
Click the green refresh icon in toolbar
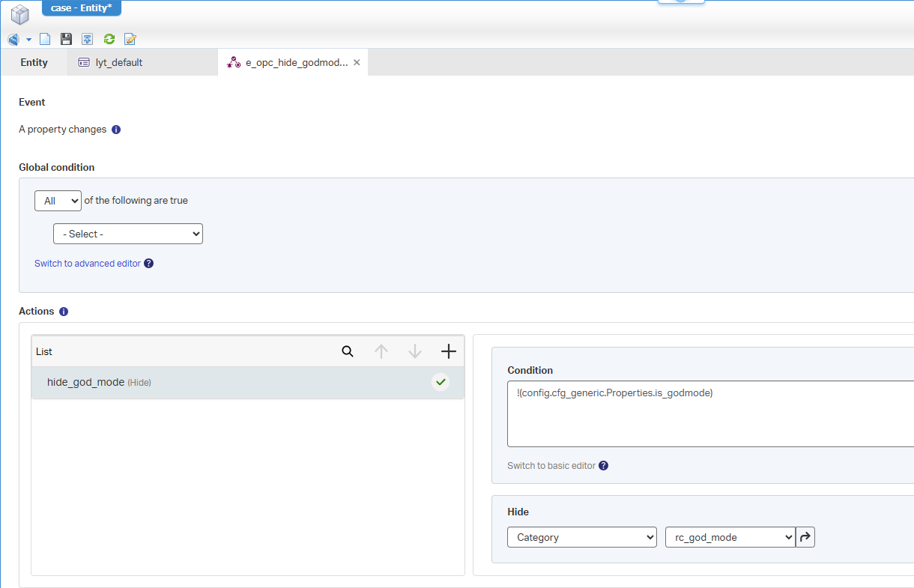[x=109, y=39]
